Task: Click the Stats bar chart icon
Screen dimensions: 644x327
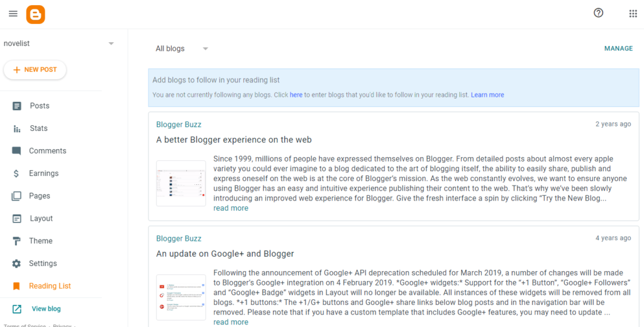Action: [x=16, y=128]
